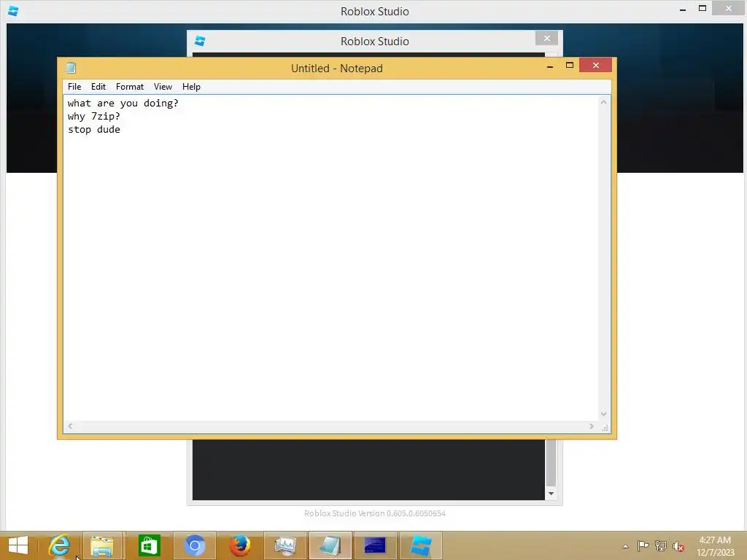This screenshot has height=560, width=747.
Task: Click the Roblox Studio main window title icon
Action: click(13, 11)
